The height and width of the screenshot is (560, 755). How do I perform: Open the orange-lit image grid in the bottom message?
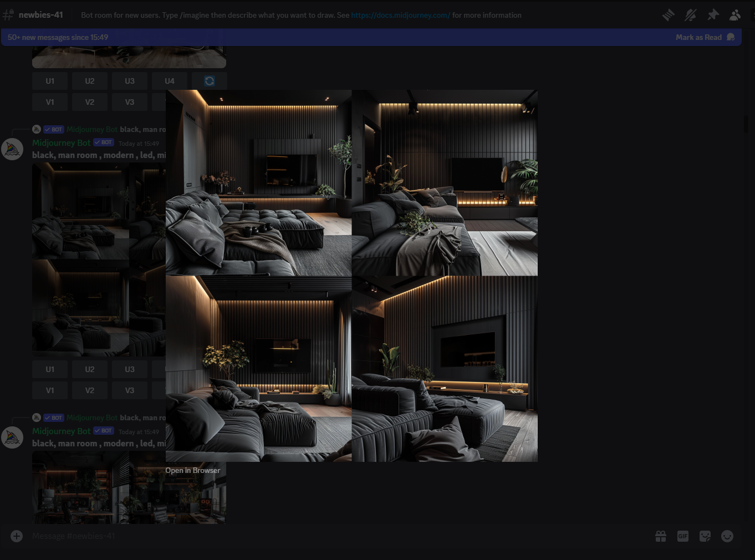coord(129,487)
